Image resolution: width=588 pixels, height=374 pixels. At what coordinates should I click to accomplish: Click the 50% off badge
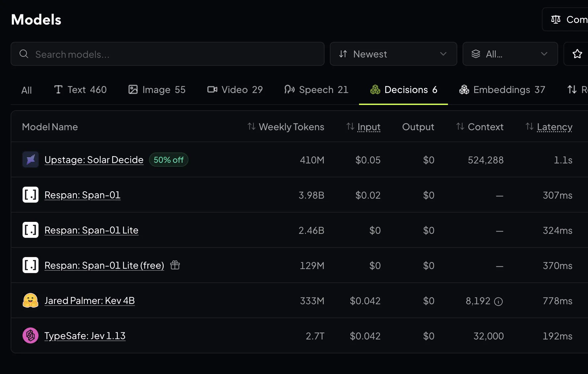(169, 160)
